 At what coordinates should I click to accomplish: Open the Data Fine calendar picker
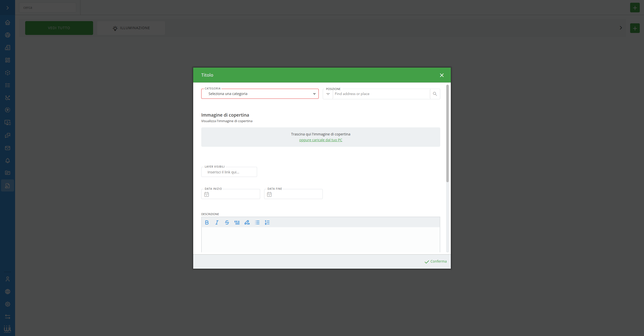tap(269, 194)
